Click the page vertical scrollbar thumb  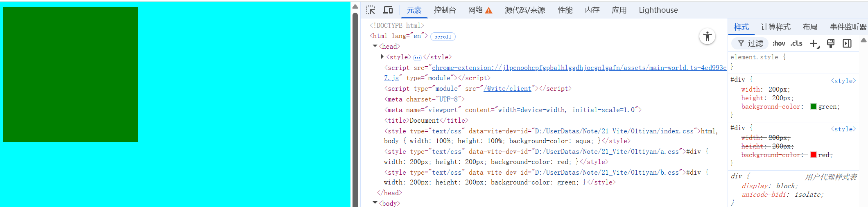pyautogui.click(x=355, y=110)
